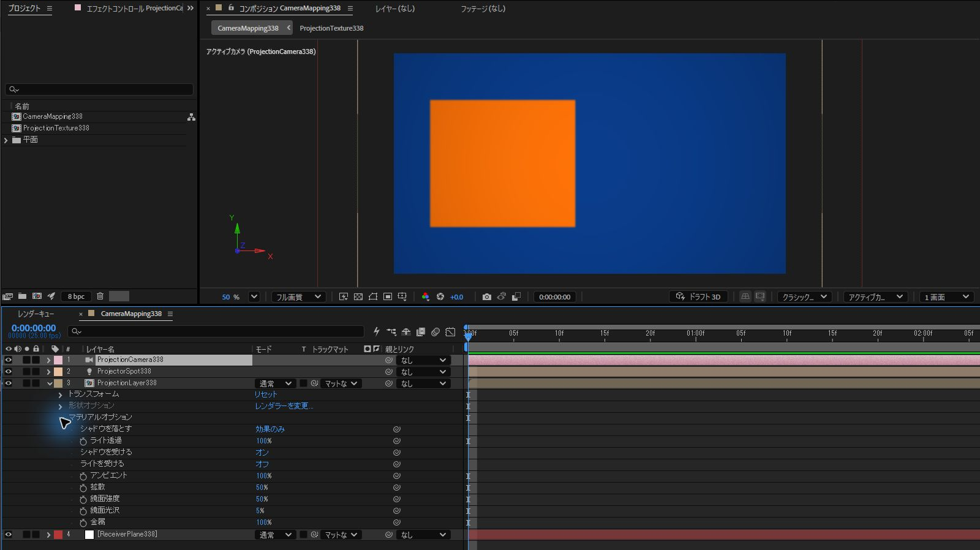Click the interpret footage icon in Project panel
Viewport: 980px width, 550px height.
pos(8,296)
